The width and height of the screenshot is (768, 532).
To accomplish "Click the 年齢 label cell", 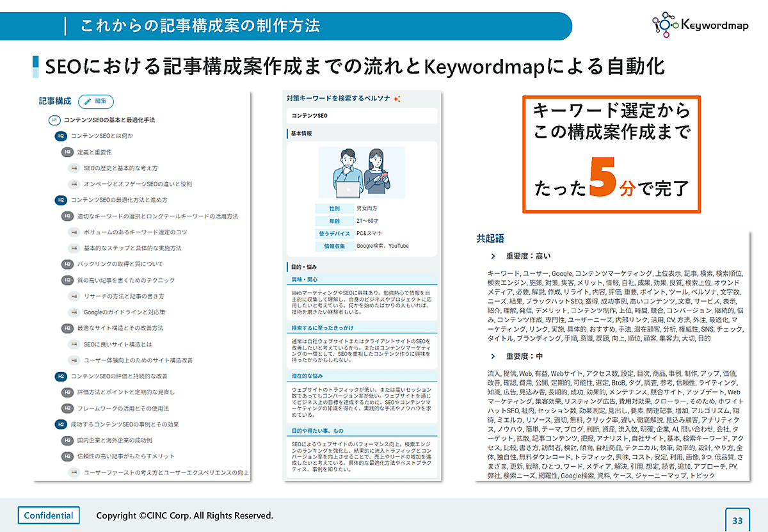I will coord(334,221).
